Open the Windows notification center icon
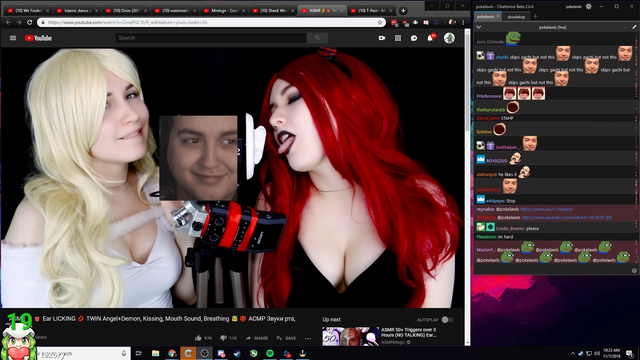Screen dimensions: 640x360 click(630, 353)
